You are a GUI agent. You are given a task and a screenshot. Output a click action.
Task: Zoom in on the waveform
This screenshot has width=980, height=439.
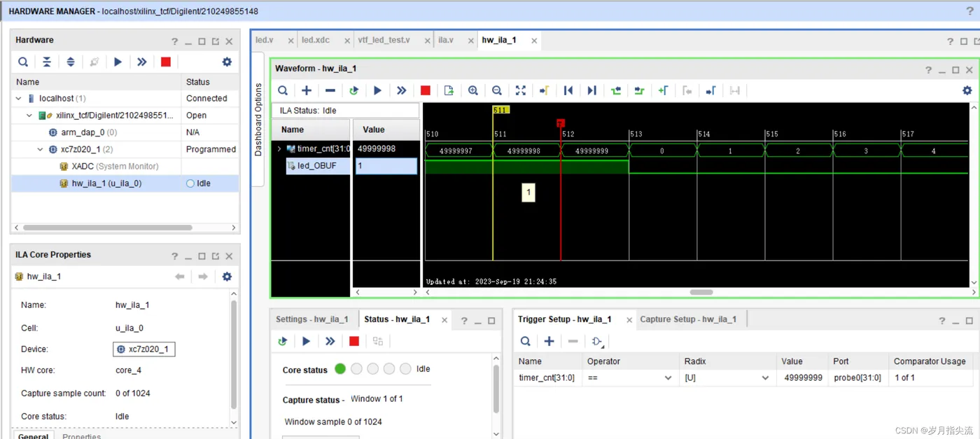tap(473, 90)
